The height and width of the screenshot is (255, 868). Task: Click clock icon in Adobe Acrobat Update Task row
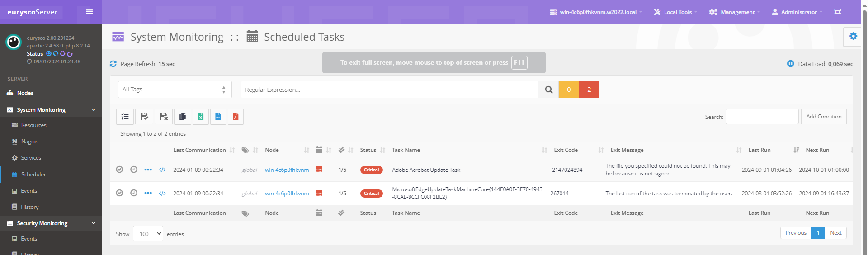[x=134, y=170]
